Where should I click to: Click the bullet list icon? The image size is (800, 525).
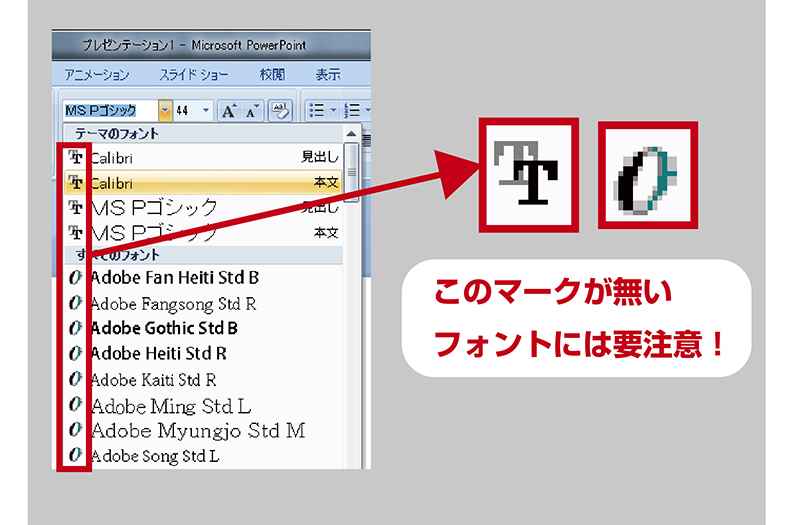pyautogui.click(x=314, y=110)
